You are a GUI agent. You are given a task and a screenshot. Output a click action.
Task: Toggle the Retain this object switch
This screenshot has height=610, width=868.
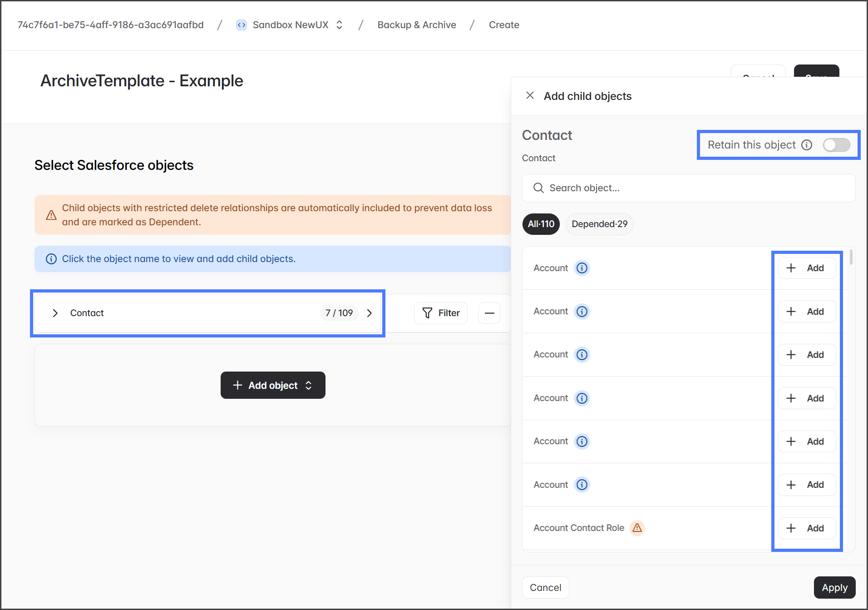pyautogui.click(x=836, y=145)
